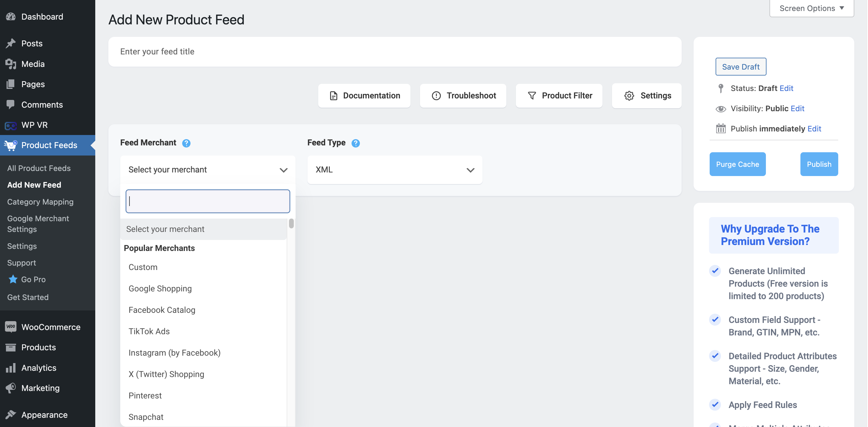The width and height of the screenshot is (868, 427).
Task: Click the Analytics bar chart icon
Action: 11,368
